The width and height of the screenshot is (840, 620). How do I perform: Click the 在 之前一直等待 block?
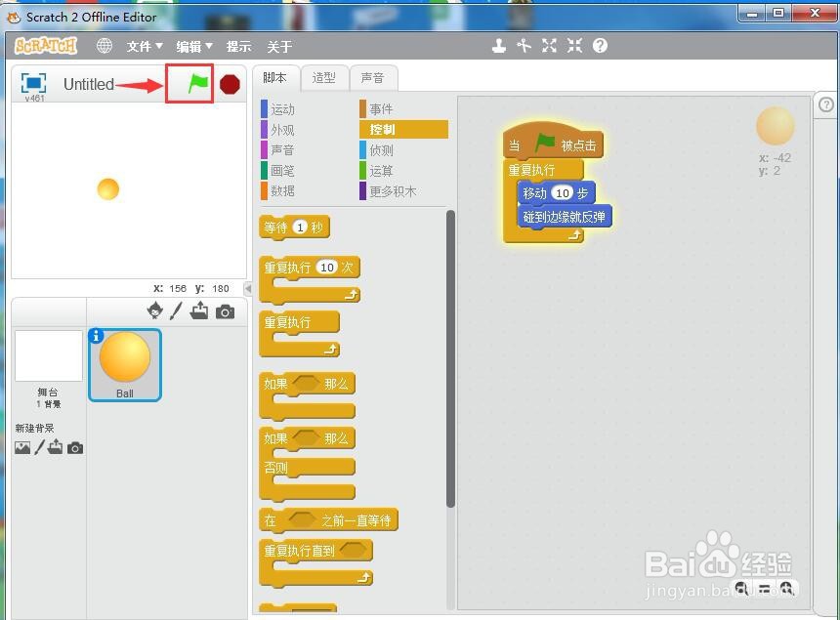(x=328, y=519)
